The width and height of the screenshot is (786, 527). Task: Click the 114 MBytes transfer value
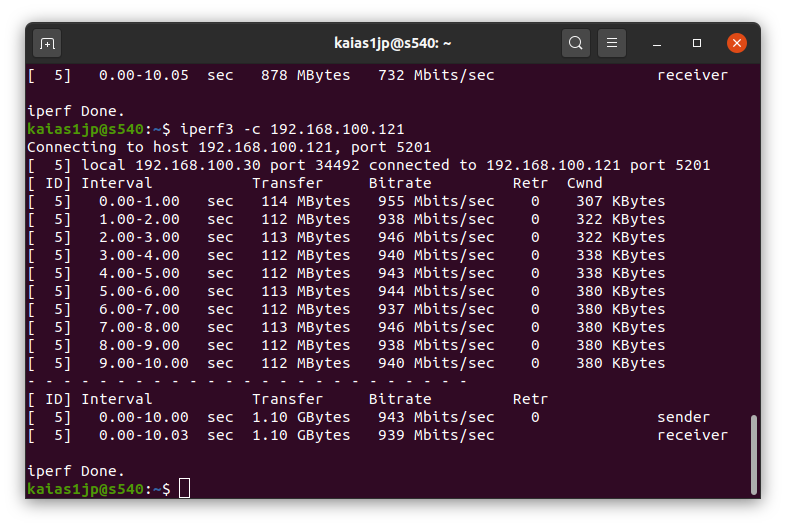pyautogui.click(x=306, y=202)
